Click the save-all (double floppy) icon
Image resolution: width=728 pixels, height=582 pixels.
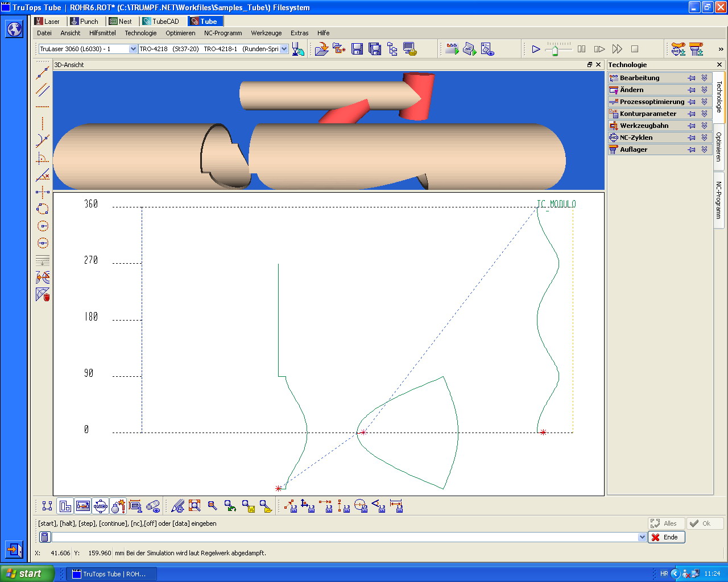click(375, 49)
